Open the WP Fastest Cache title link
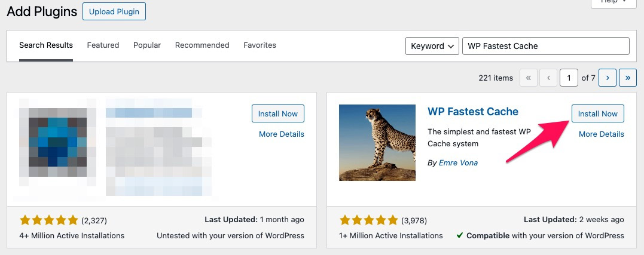The width and height of the screenshot is (644, 255). [473, 112]
